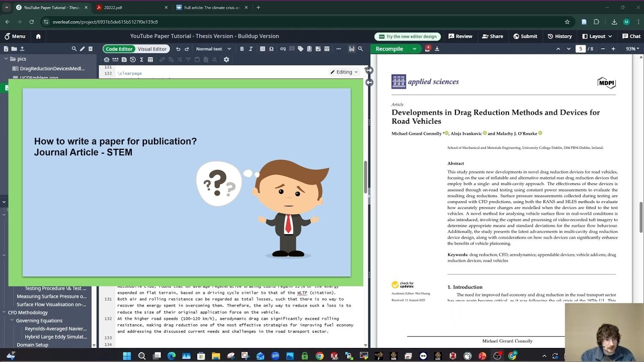Open the Layout dropdown
This screenshot has width=644, height=362.
pyautogui.click(x=597, y=36)
